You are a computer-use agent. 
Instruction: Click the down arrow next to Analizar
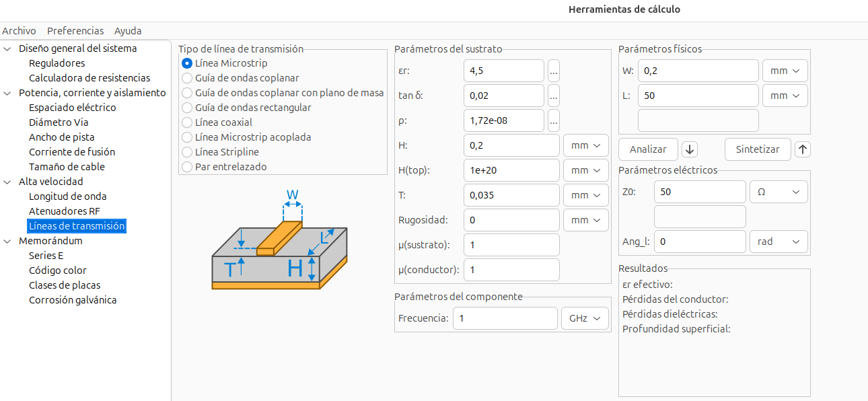click(689, 149)
